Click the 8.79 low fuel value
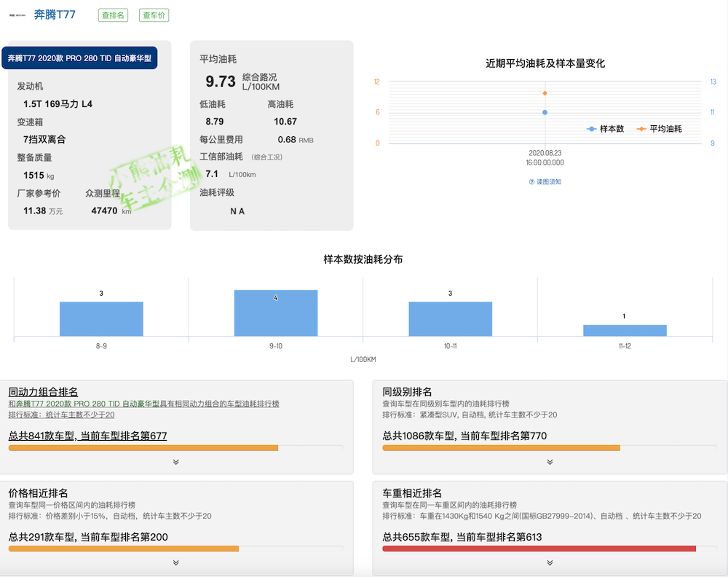Image resolution: width=728 pixels, height=577 pixels. click(215, 121)
